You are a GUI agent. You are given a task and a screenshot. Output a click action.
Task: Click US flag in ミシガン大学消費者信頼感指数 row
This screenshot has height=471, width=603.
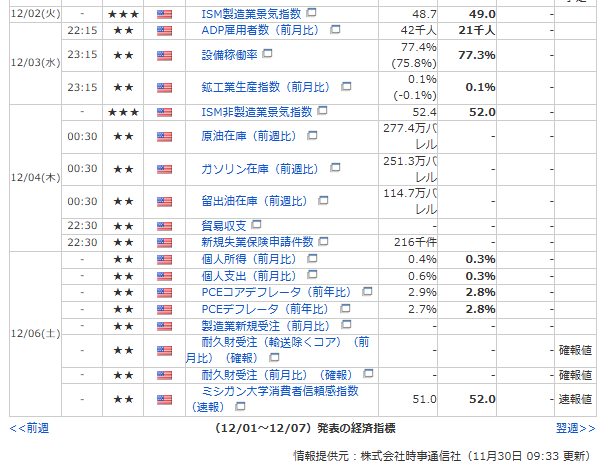[165, 399]
